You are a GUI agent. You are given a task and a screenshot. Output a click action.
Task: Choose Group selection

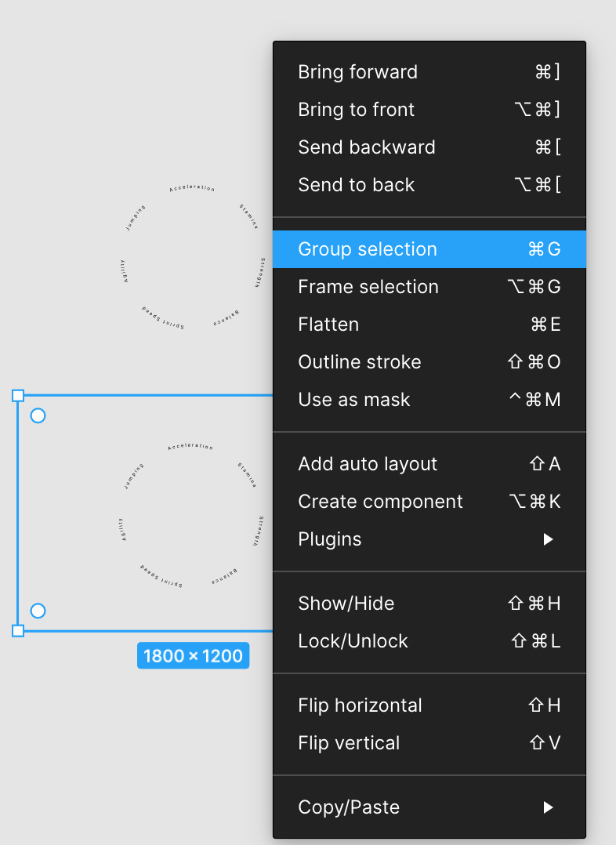(367, 249)
